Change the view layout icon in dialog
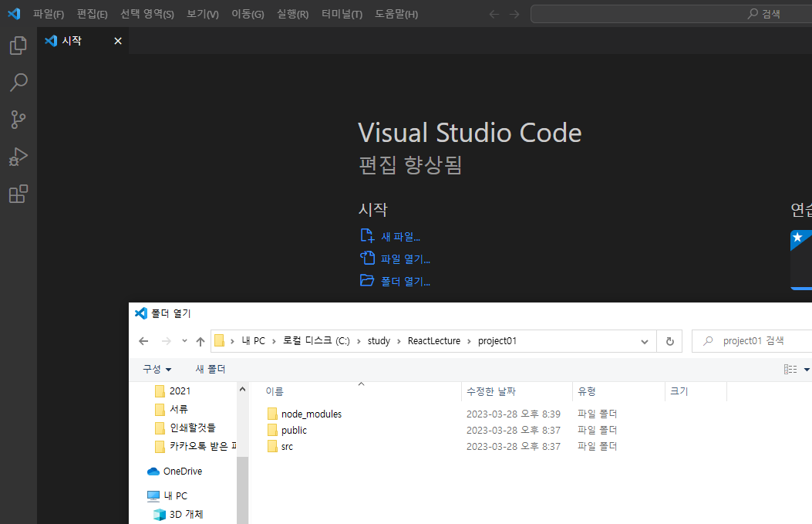The width and height of the screenshot is (812, 524). point(790,369)
